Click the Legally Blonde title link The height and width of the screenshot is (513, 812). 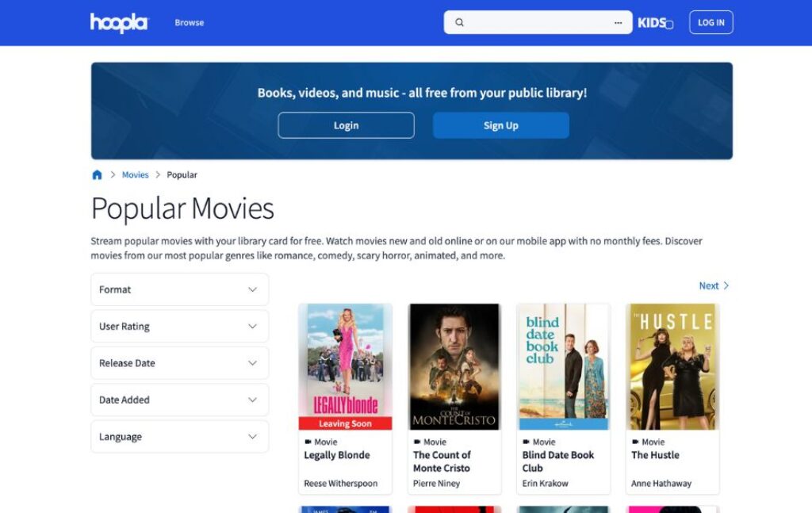(336, 455)
